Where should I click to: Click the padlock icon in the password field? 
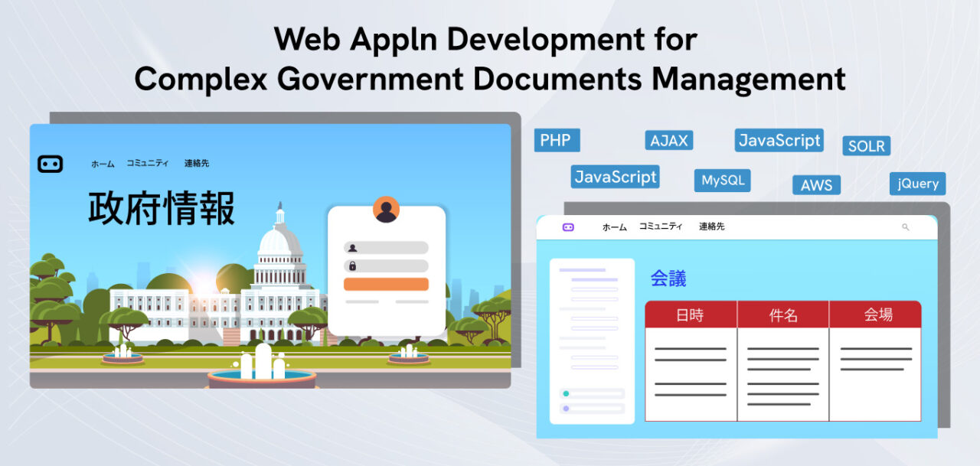click(x=352, y=266)
